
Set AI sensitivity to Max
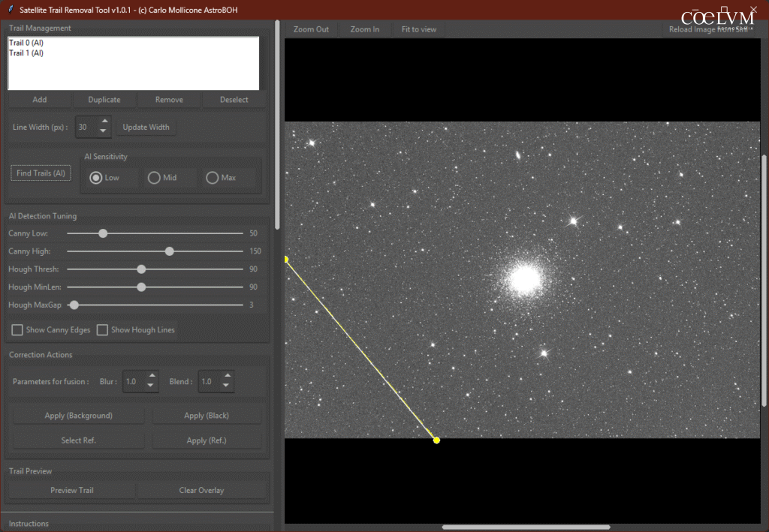(x=213, y=178)
